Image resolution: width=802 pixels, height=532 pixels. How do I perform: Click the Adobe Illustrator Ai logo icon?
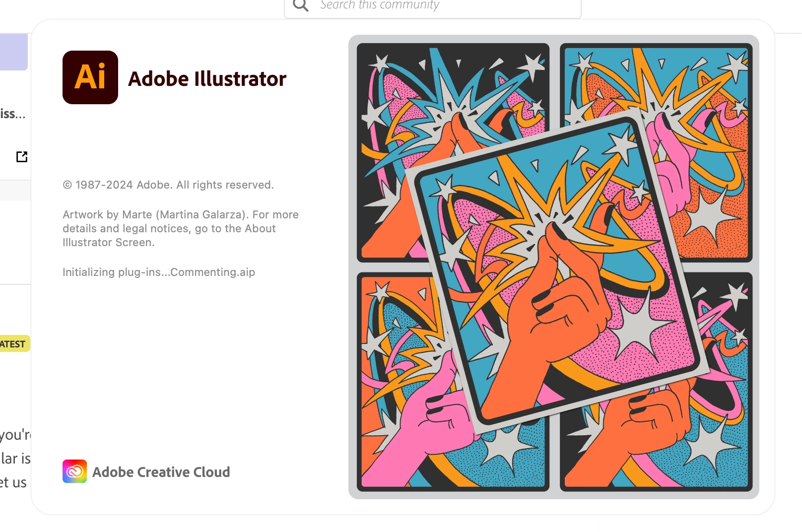tap(90, 77)
